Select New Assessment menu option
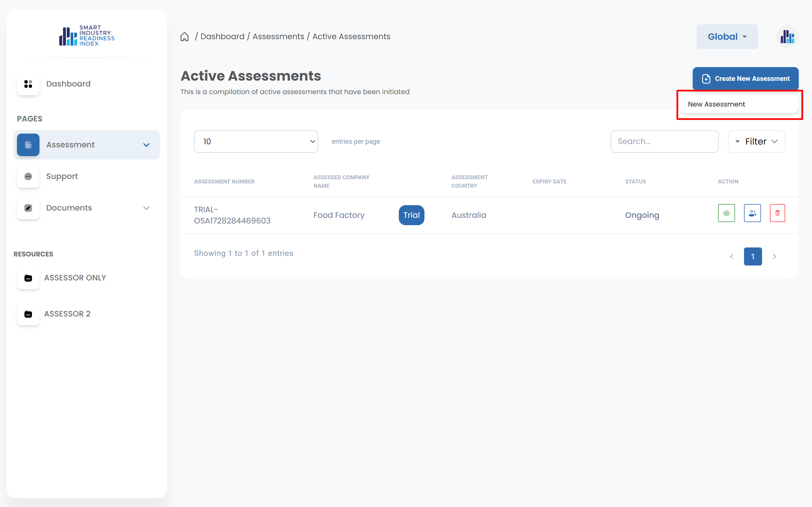Image resolution: width=812 pixels, height=507 pixels. coord(716,104)
